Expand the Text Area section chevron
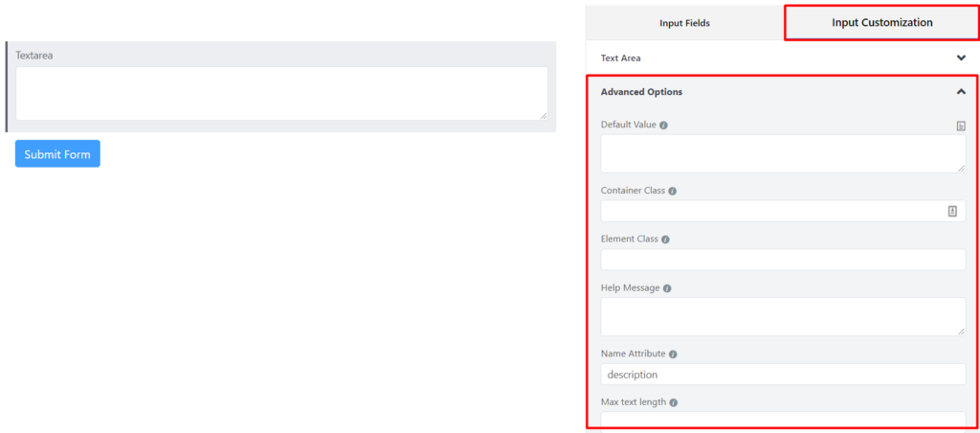The width and height of the screenshot is (980, 433). click(961, 57)
